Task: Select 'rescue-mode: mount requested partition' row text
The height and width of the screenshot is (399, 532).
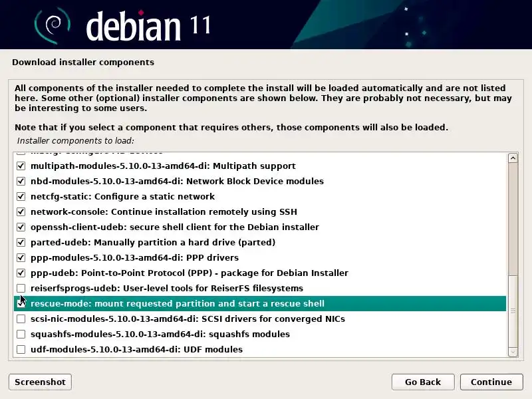Action: 178,303
